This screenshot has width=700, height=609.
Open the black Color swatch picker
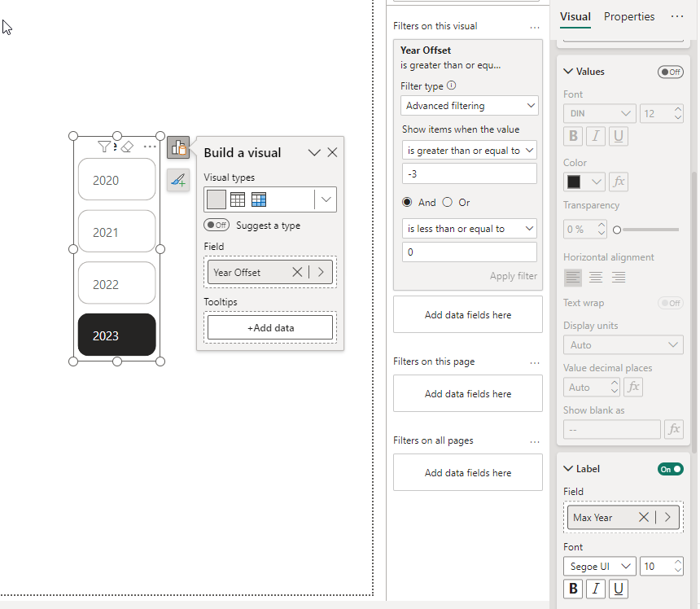click(x=584, y=182)
